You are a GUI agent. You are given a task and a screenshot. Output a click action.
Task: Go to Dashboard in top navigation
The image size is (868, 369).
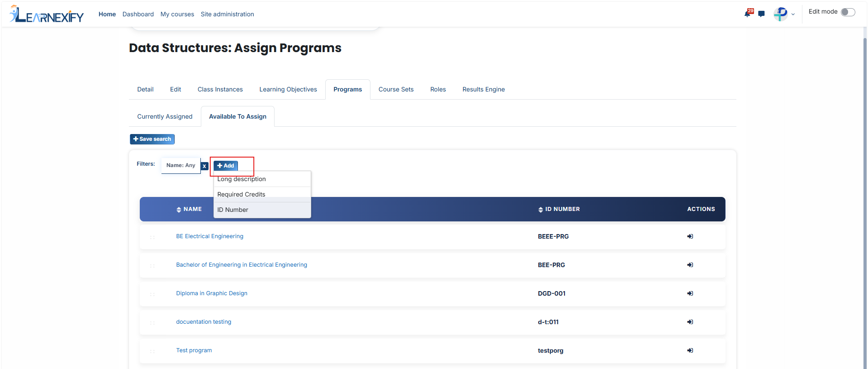(x=138, y=14)
